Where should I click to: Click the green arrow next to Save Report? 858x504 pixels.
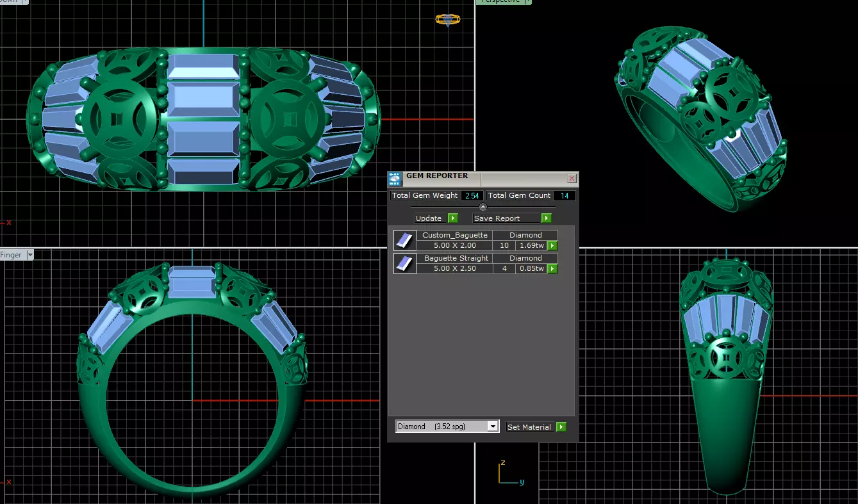(x=547, y=218)
